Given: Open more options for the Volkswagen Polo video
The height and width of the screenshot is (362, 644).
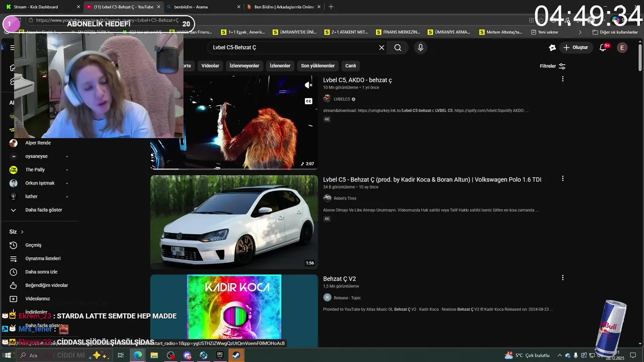Looking at the screenshot, I should coord(562,178).
